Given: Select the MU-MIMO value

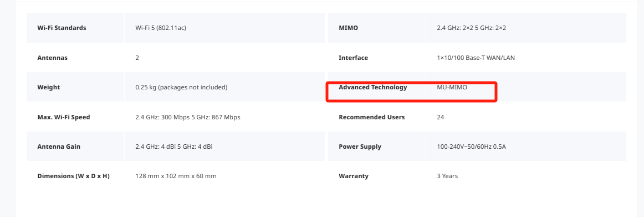Looking at the screenshot, I should pos(452,87).
